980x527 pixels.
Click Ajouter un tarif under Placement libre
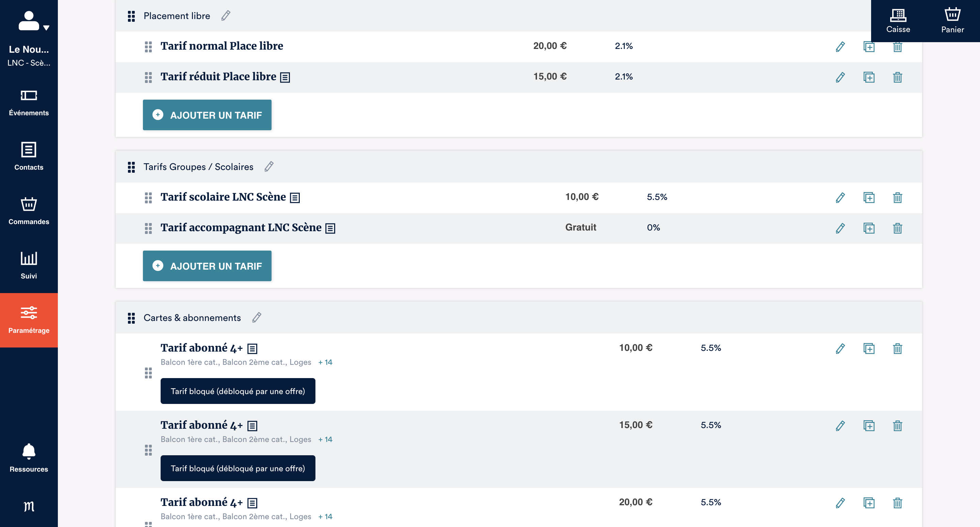point(207,115)
